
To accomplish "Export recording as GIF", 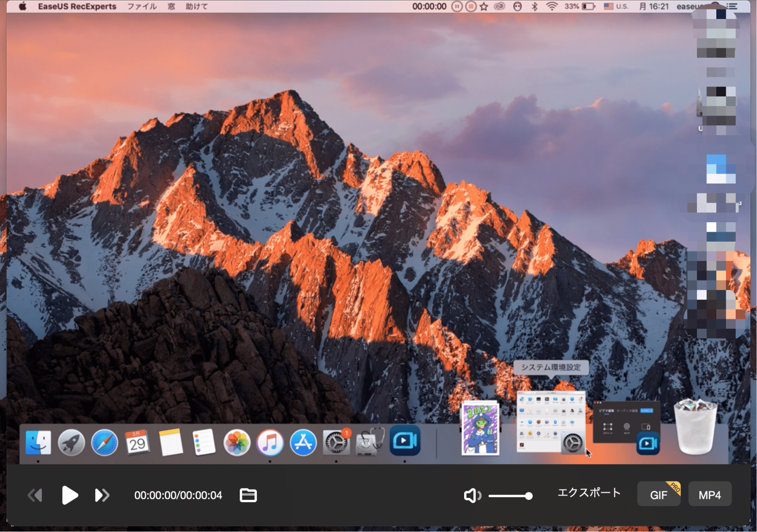I will [659, 495].
